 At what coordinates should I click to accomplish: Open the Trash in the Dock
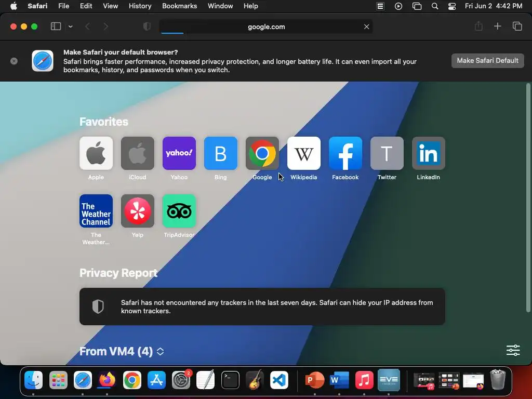[498, 379]
